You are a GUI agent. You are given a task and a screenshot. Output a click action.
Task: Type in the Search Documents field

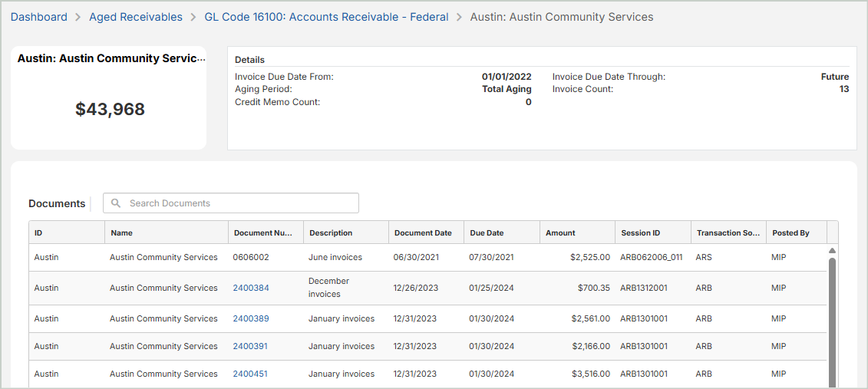pos(238,203)
